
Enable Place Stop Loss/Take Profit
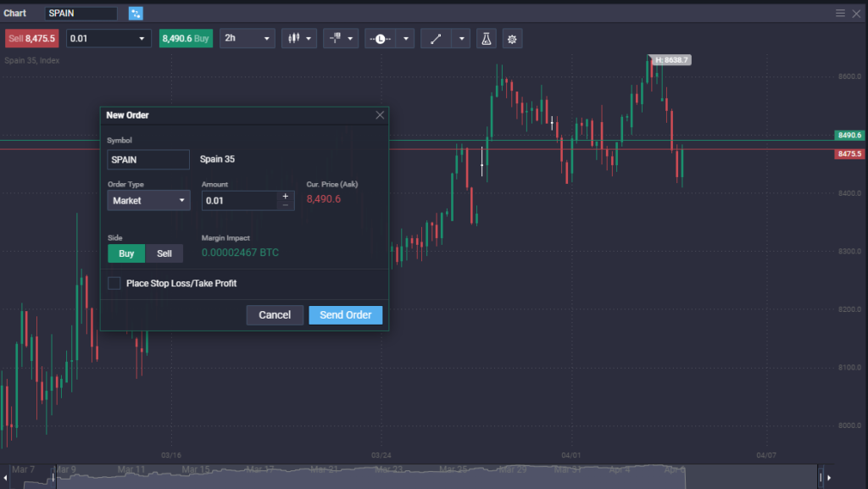point(114,283)
